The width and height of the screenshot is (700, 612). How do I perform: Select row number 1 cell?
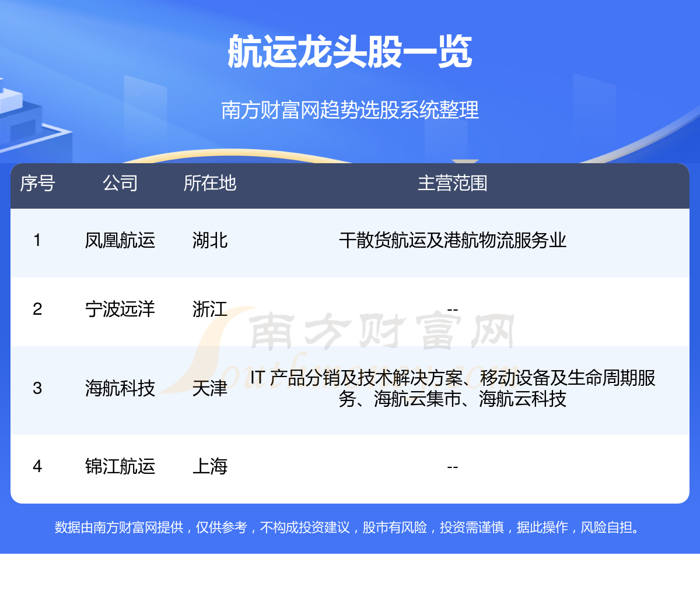37,240
